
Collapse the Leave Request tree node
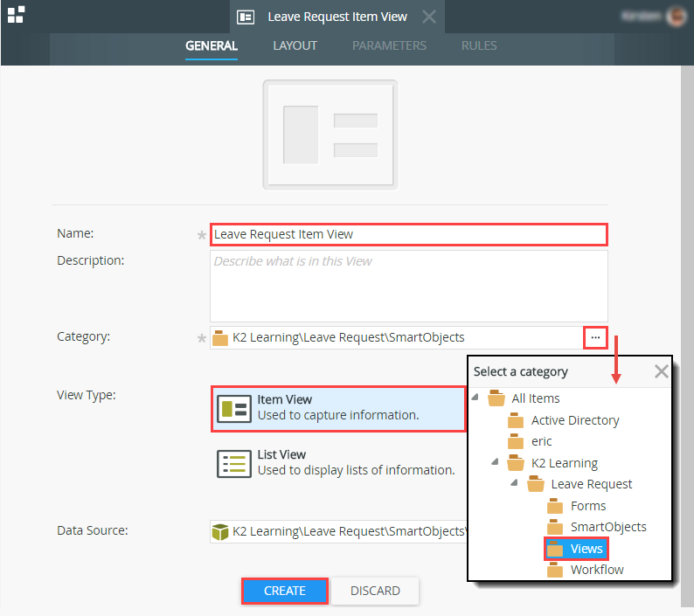pyautogui.click(x=514, y=482)
